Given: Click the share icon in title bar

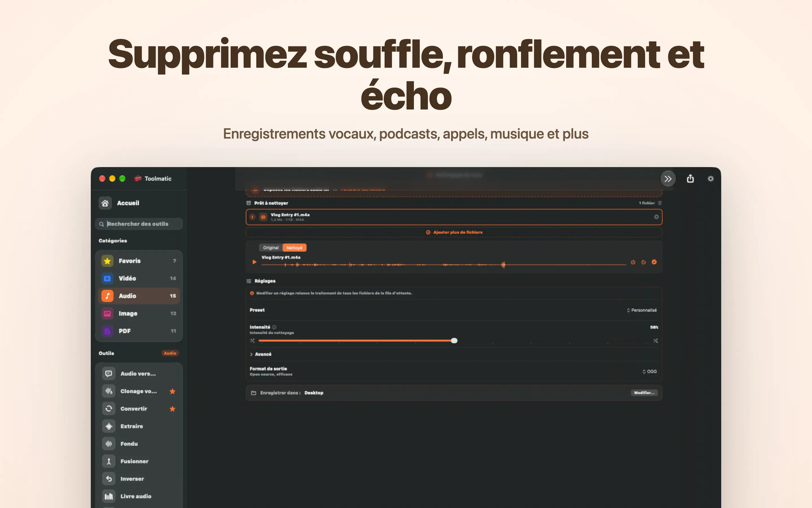Looking at the screenshot, I should pos(690,178).
